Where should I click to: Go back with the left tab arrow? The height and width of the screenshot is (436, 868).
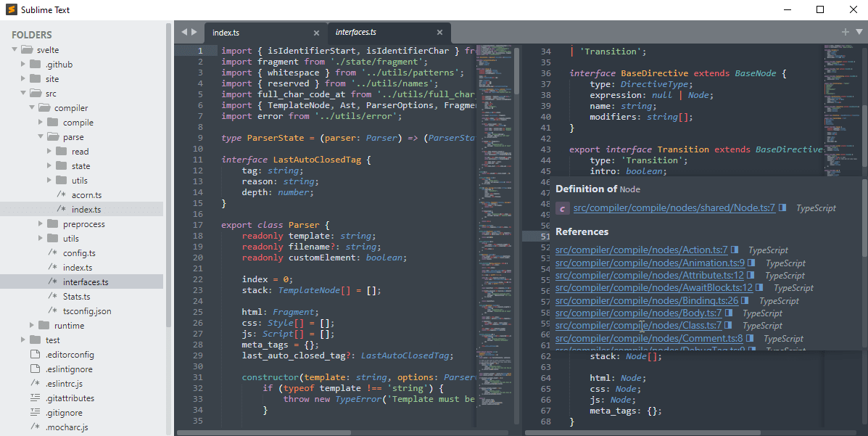184,32
